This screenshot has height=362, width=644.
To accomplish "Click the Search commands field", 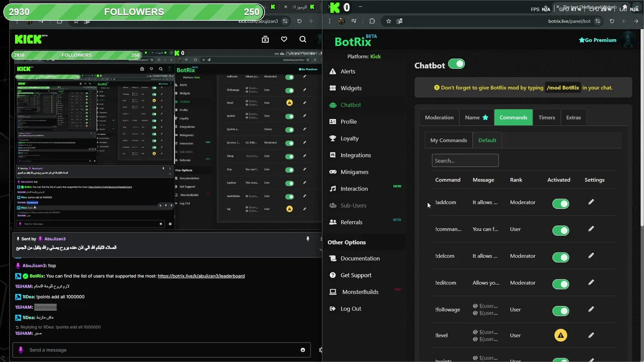I will click(465, 161).
